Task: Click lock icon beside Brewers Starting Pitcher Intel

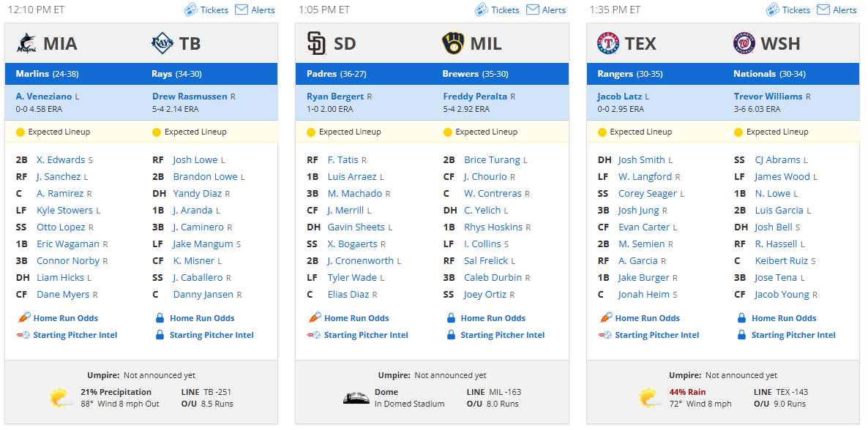Action: (451, 335)
